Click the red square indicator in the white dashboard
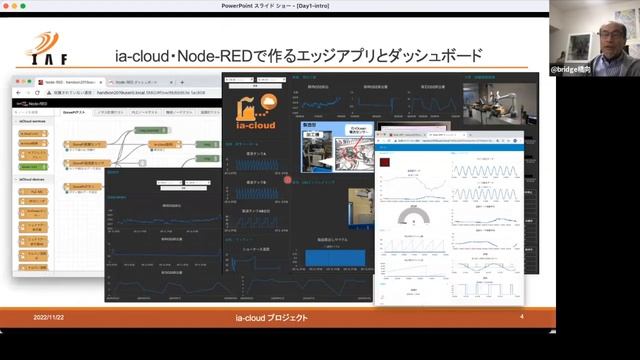 click(x=384, y=162)
